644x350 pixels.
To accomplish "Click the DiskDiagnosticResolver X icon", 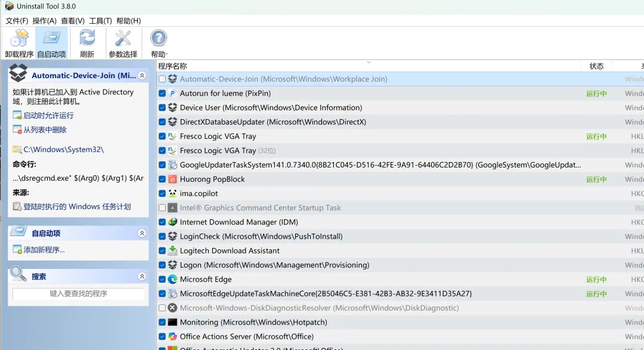I will (172, 308).
